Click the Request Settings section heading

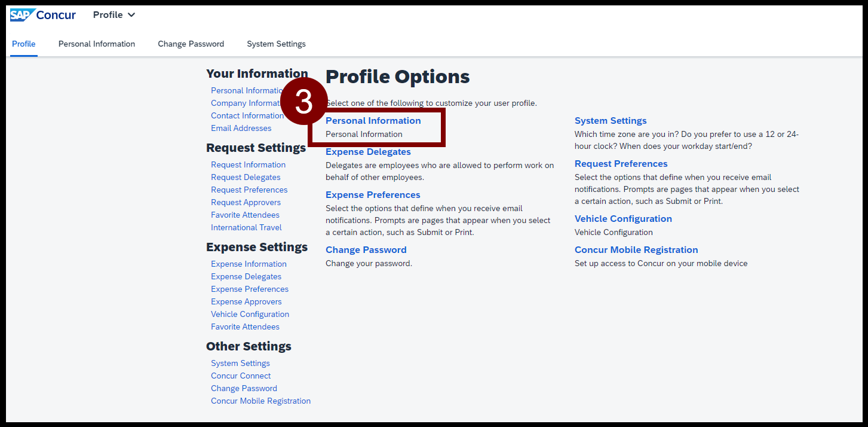pyautogui.click(x=256, y=148)
